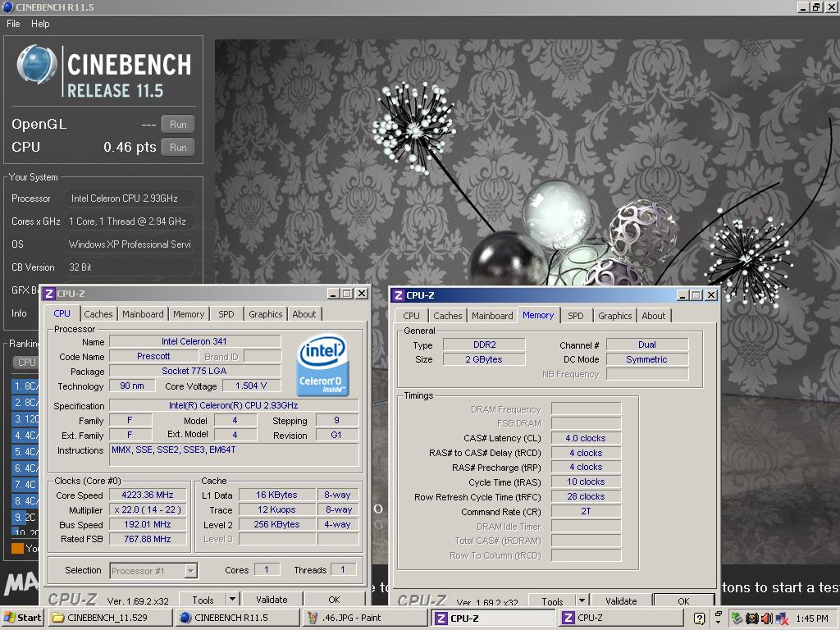Click the black gear-shaped tray icon
840x630 pixels.
click(x=752, y=619)
